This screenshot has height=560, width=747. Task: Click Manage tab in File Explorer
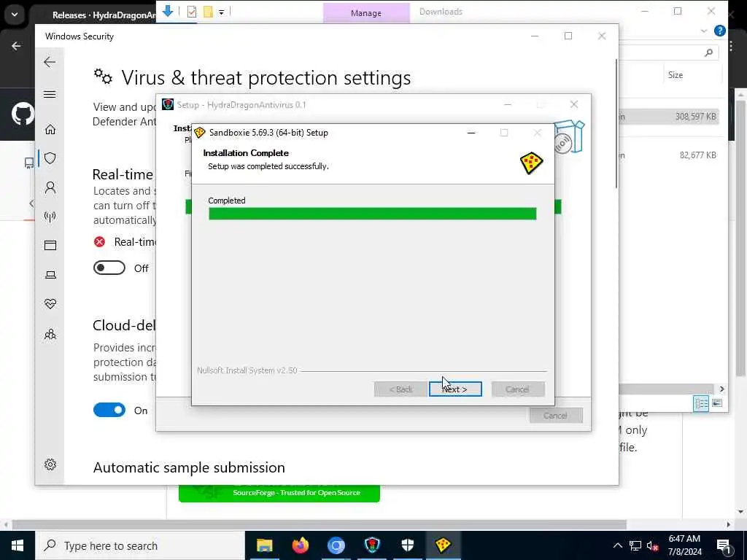pos(366,13)
